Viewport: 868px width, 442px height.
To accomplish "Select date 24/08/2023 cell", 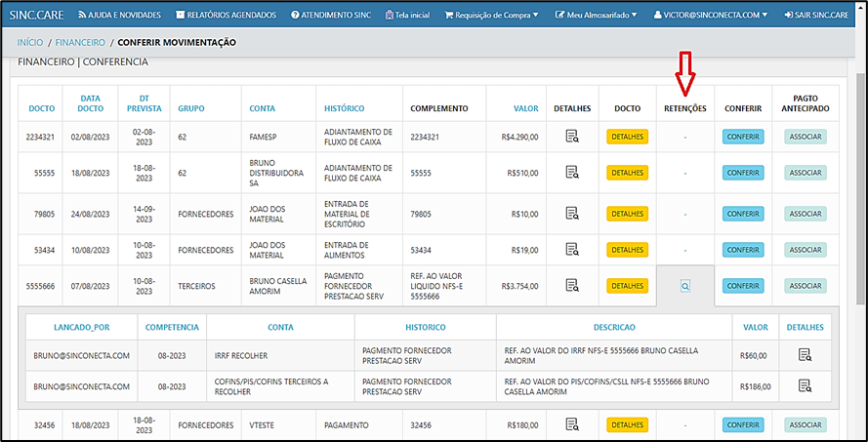I will pos(90,214).
